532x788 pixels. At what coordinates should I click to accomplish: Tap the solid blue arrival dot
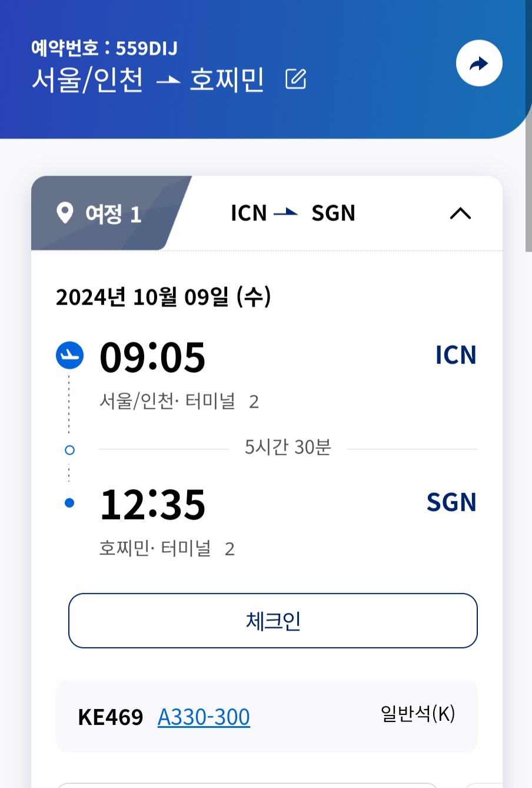tap(69, 503)
